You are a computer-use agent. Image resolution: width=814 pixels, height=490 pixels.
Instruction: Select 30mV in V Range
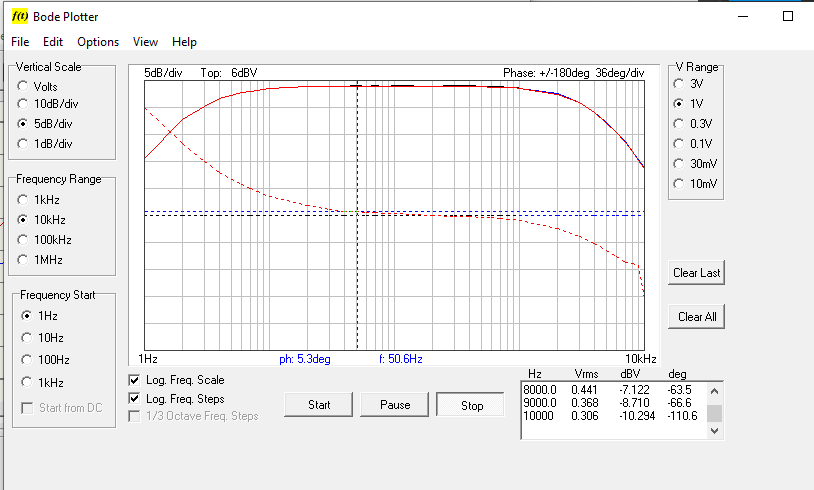coord(679,164)
